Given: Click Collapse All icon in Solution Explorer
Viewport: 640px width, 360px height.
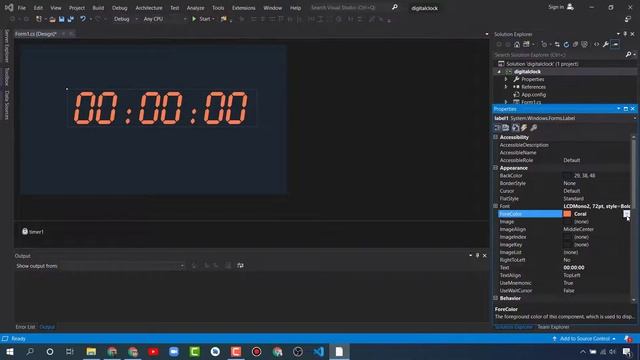Looking at the screenshot, I should (x=576, y=44).
